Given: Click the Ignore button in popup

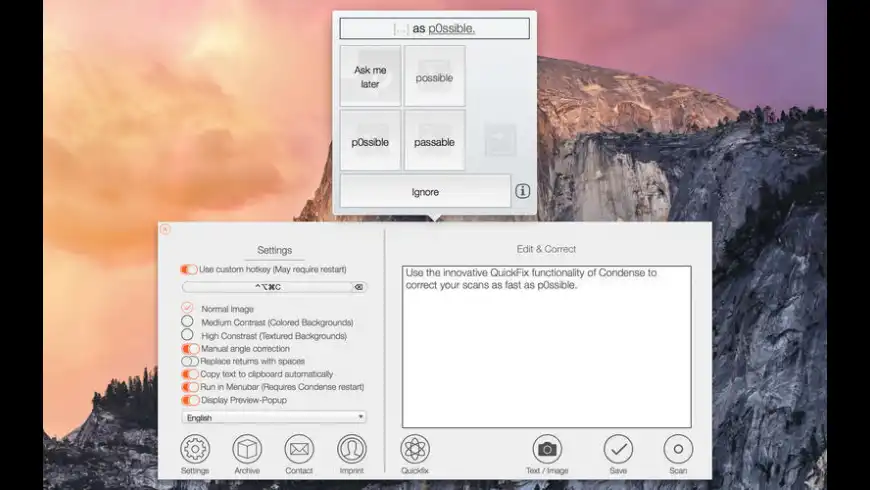Looking at the screenshot, I should tap(425, 191).
